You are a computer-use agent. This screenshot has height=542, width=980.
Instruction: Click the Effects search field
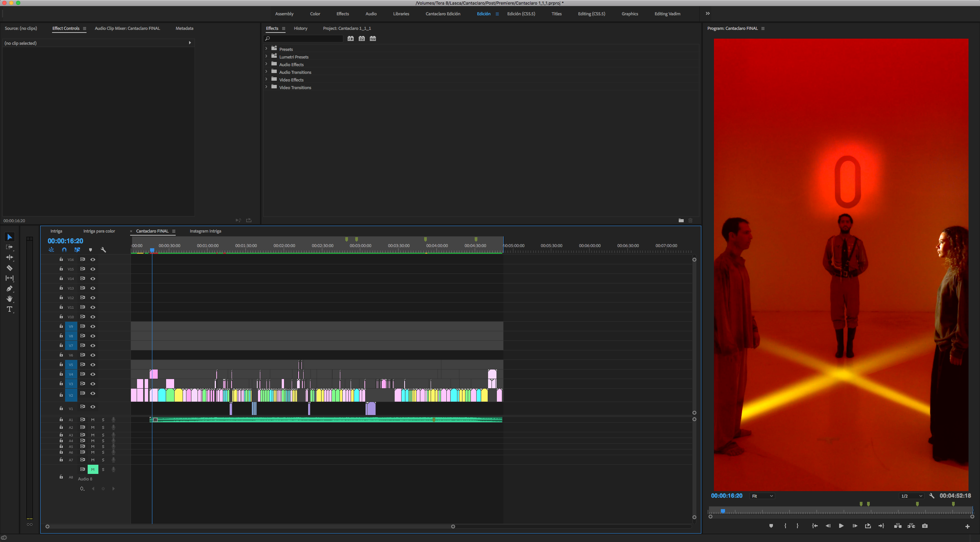pyautogui.click(x=304, y=39)
